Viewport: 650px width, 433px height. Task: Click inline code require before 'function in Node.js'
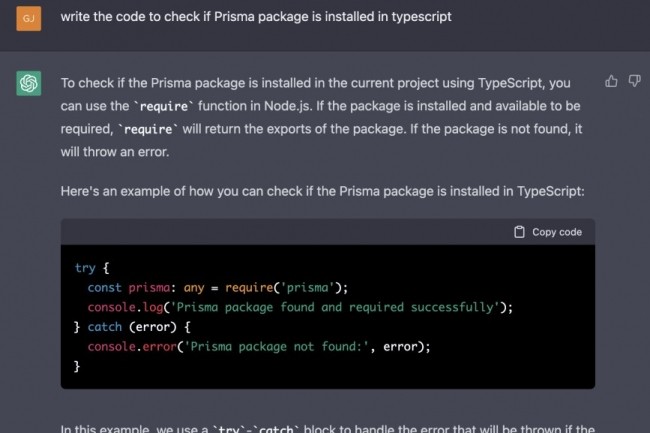coord(164,106)
